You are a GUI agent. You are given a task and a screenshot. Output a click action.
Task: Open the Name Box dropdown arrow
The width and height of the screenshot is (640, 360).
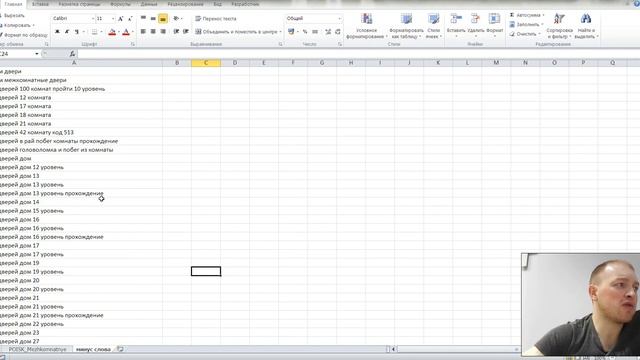pos(37,54)
